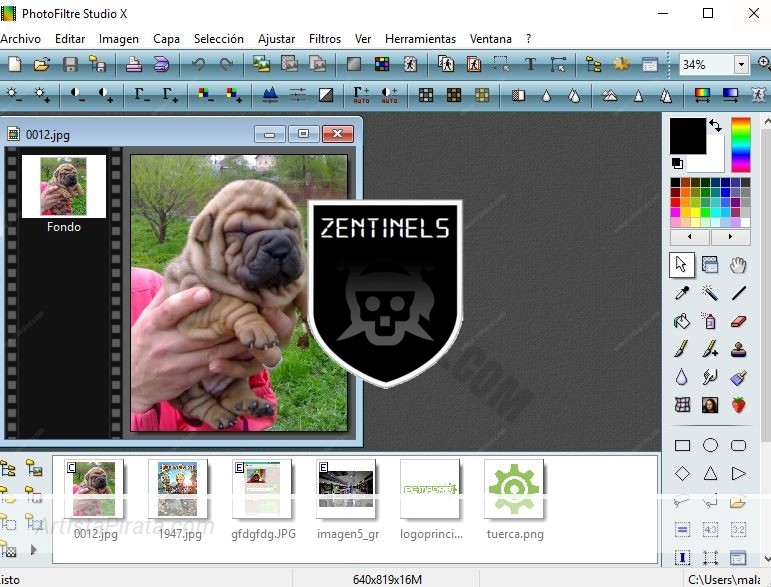Select the 3:2 ratio selection option
The image size is (771, 587).
point(739,530)
